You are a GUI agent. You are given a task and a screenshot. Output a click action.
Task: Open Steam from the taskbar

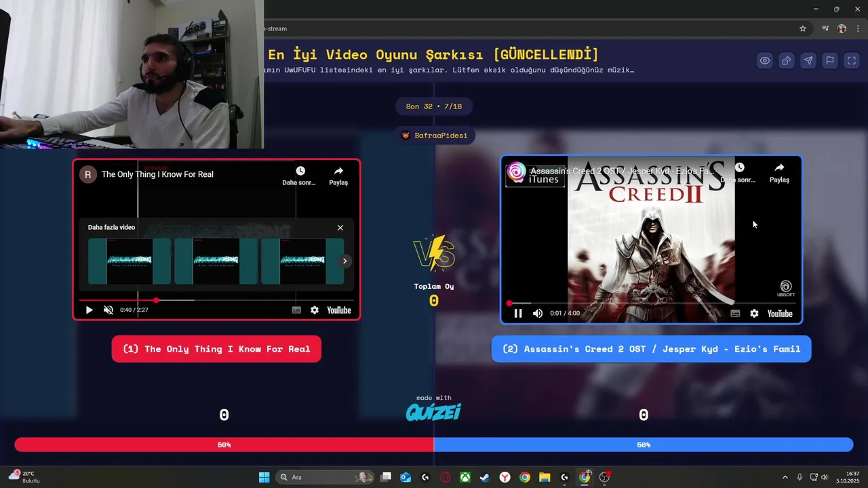point(485,477)
